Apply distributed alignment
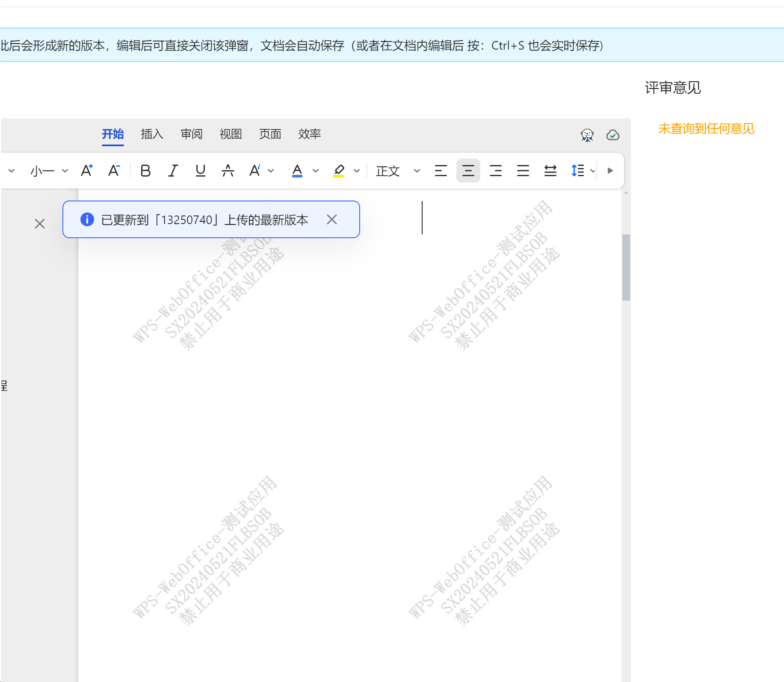 pos(550,171)
